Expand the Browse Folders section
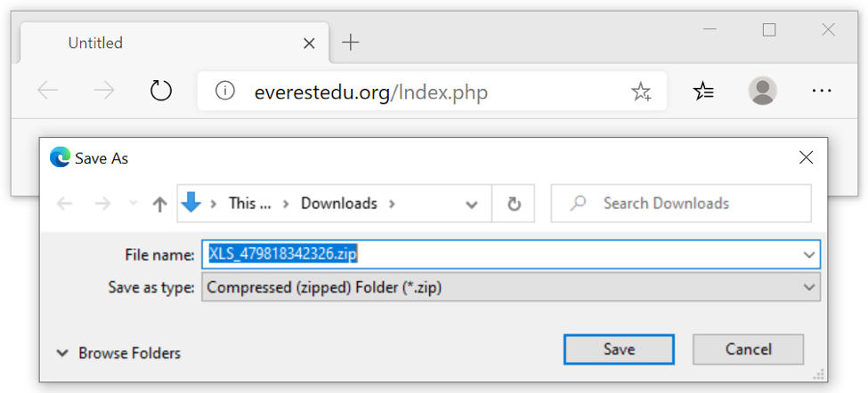The image size is (868, 393). [x=118, y=353]
